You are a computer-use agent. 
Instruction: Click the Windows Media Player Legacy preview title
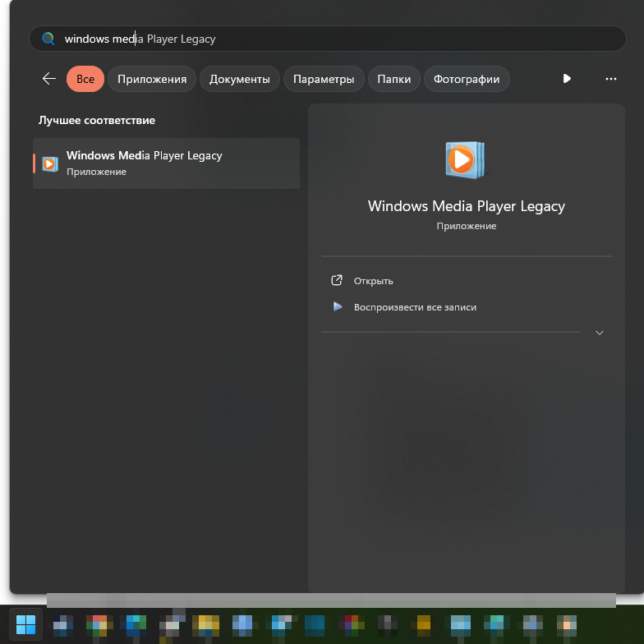coord(467,206)
